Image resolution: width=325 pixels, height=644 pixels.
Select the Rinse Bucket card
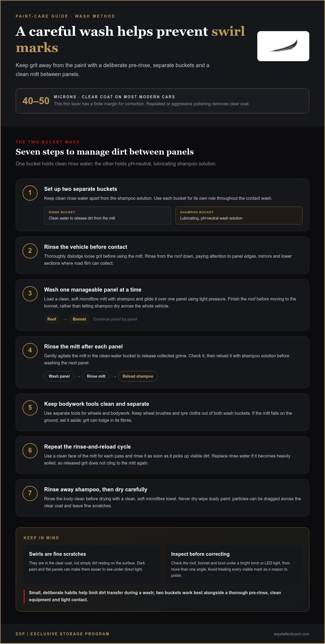pyautogui.click(x=108, y=215)
